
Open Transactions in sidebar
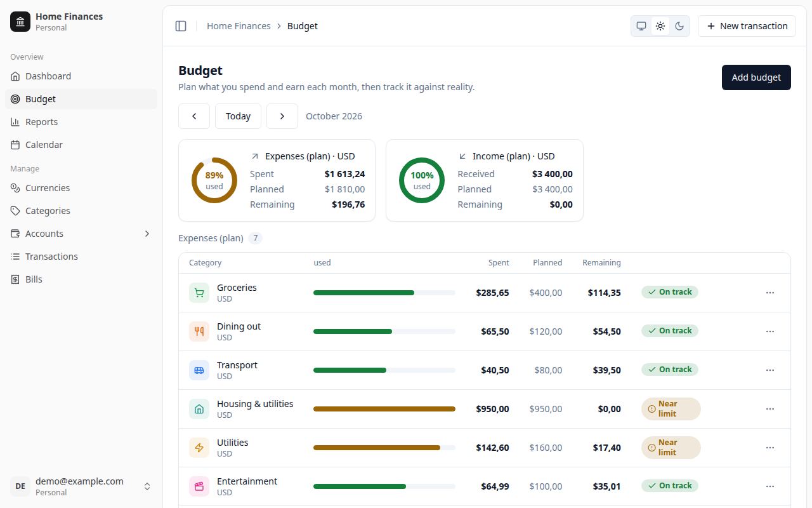[81, 257]
